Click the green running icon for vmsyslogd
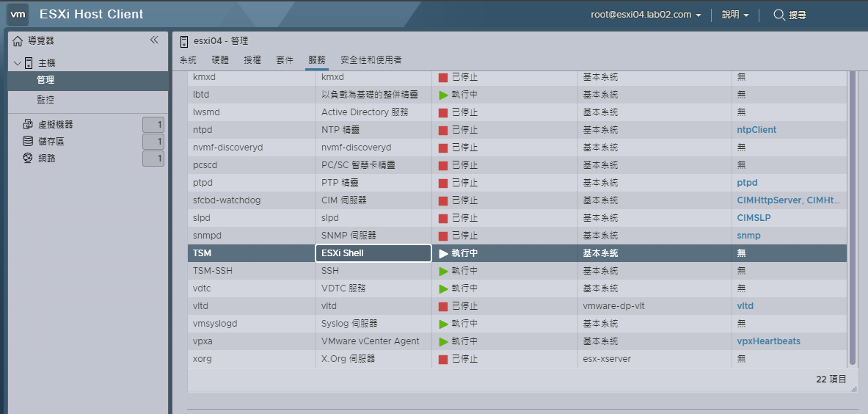The height and width of the screenshot is (414, 868). tap(443, 324)
